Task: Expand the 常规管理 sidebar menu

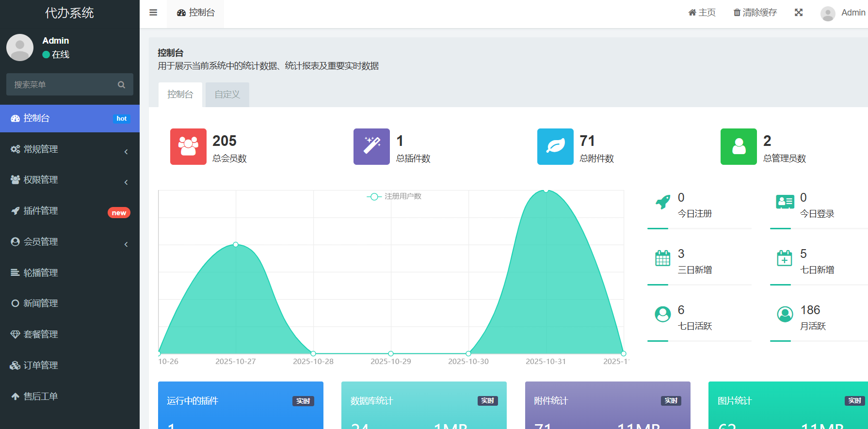Action: 70,149
